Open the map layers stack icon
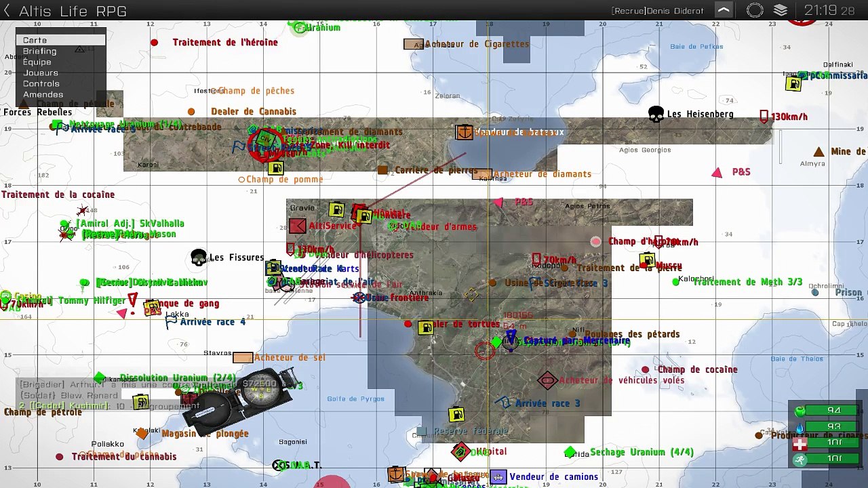Viewport: 868px width, 488px height. pyautogui.click(x=781, y=11)
